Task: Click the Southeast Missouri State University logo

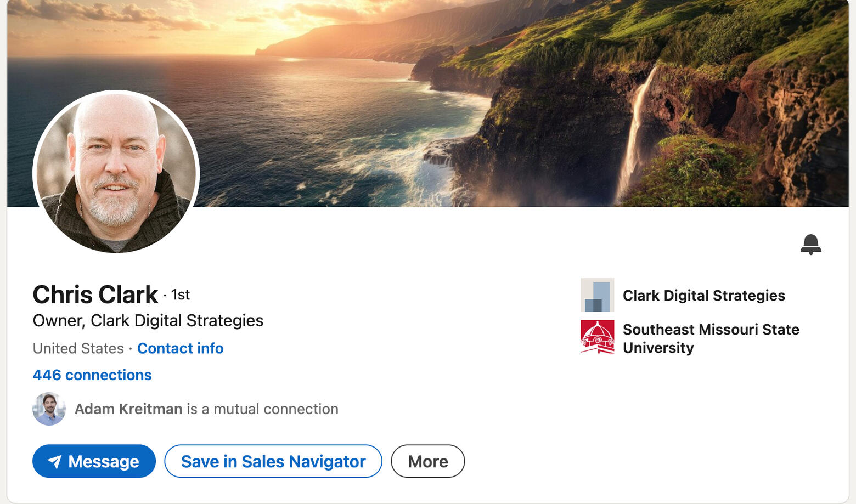Action: [x=597, y=337]
